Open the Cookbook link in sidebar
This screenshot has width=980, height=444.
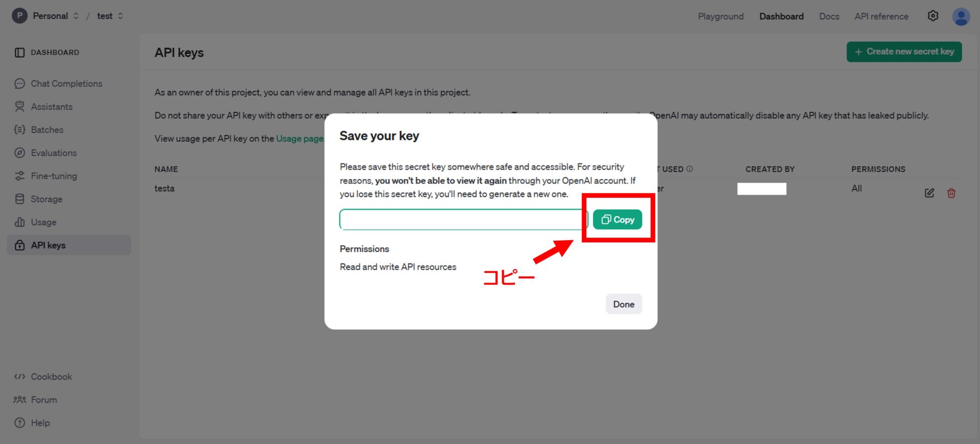coord(51,377)
